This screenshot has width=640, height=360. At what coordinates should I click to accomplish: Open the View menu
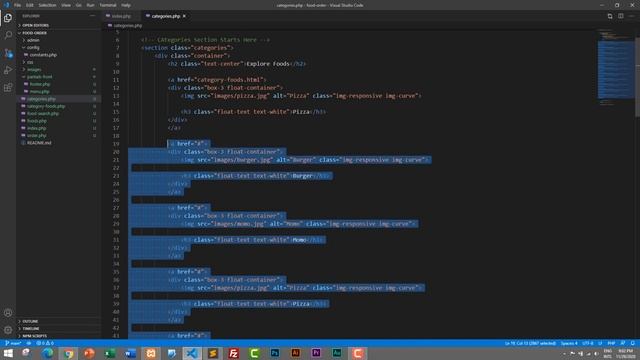point(66,5)
